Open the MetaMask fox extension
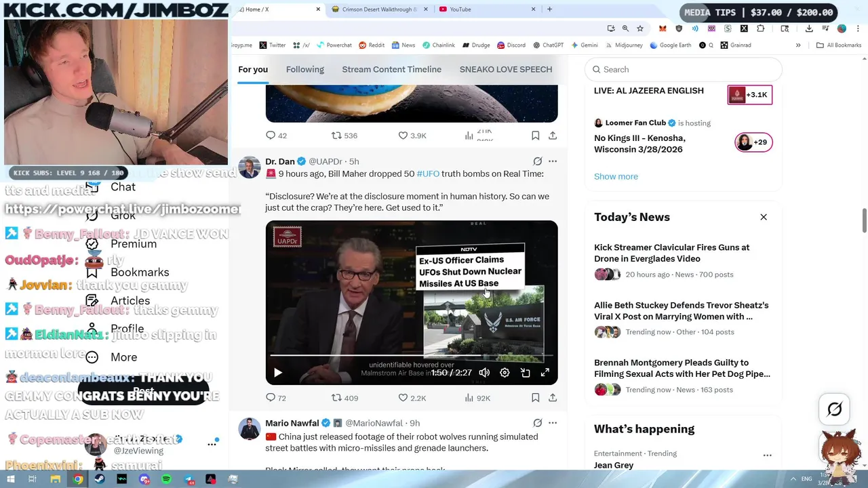Image resolution: width=868 pixels, height=488 pixels. click(x=663, y=28)
